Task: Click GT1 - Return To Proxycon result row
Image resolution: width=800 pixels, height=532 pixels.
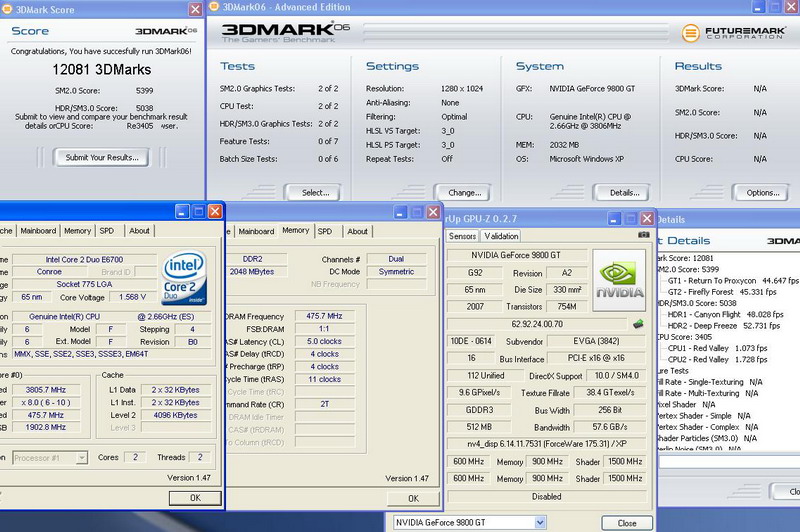Action: (733, 281)
